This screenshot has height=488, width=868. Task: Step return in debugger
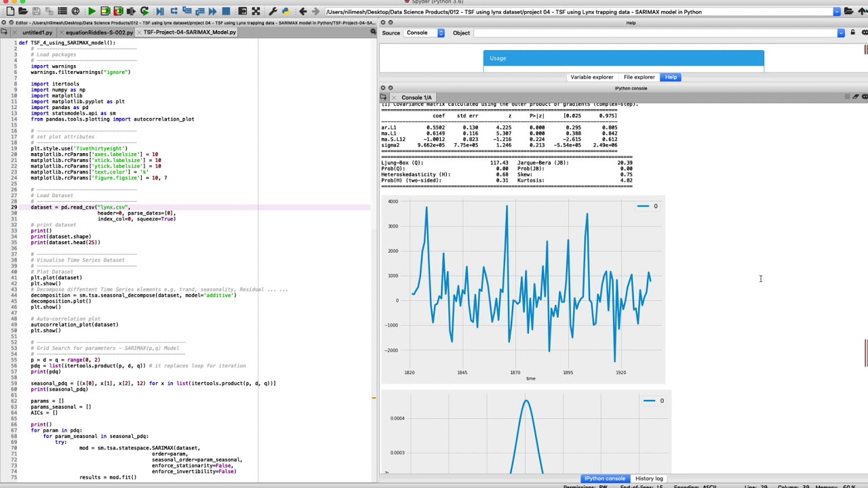(x=199, y=12)
